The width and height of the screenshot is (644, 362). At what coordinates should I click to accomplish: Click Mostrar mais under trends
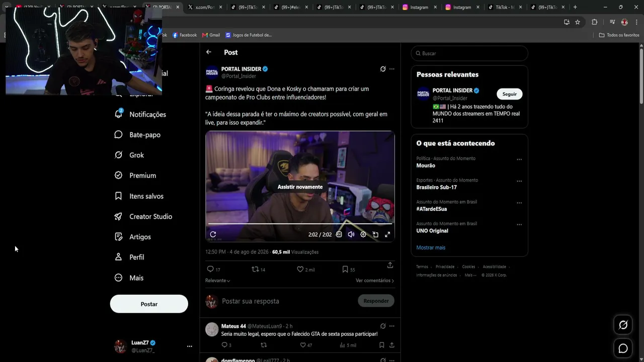pos(431,247)
